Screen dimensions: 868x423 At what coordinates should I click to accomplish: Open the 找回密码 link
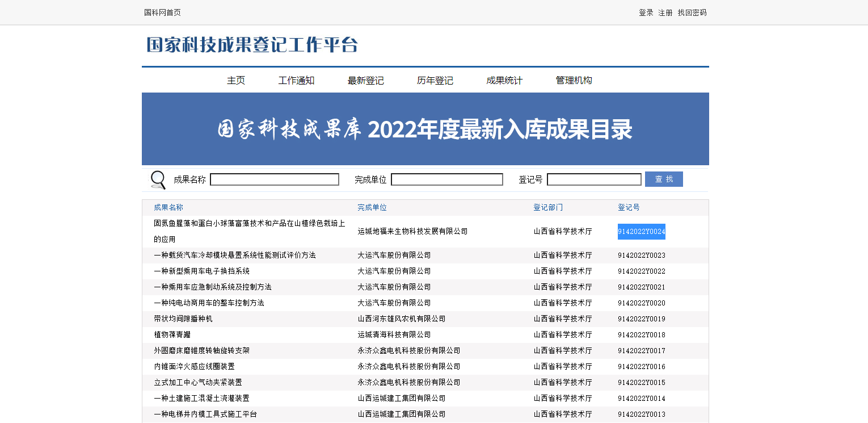[x=692, y=12]
